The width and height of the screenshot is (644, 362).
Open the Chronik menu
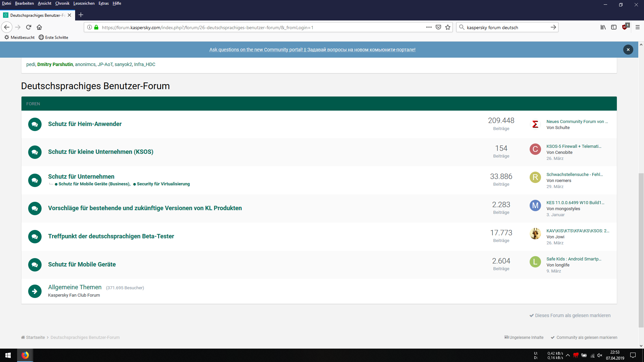(x=62, y=3)
